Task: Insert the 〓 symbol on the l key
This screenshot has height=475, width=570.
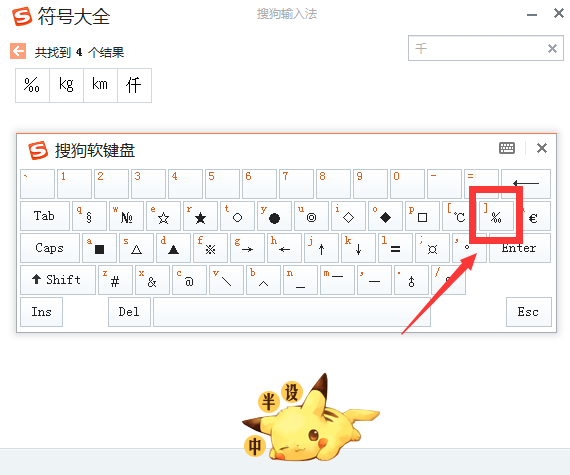Action: 396,248
